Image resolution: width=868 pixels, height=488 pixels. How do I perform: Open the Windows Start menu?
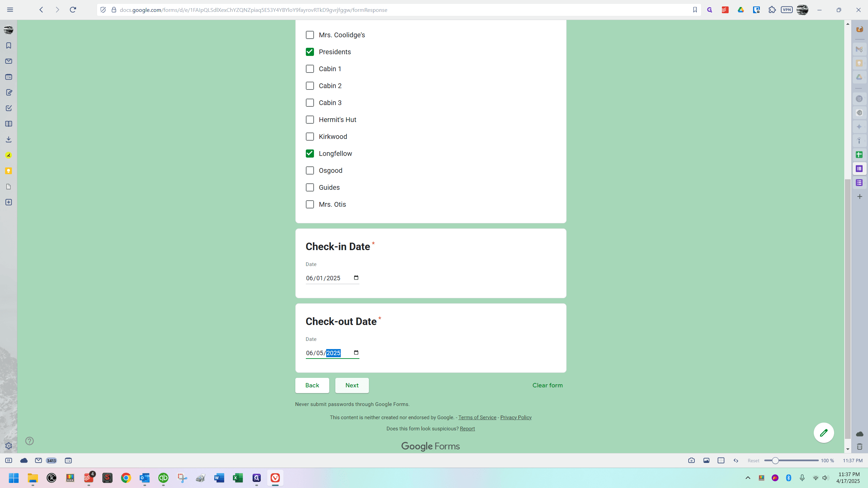coord(14,478)
